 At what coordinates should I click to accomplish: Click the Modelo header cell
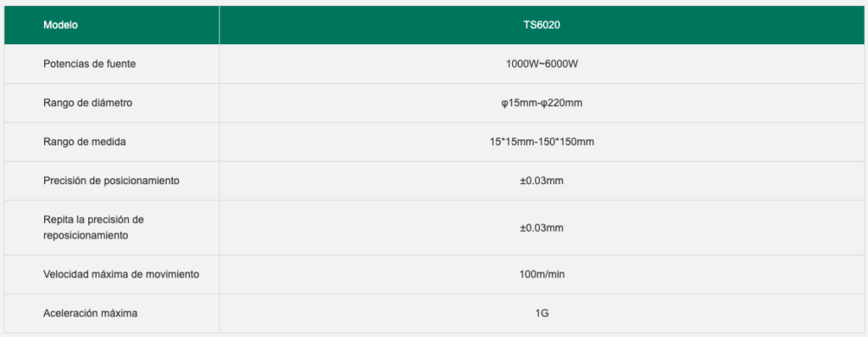111,25
